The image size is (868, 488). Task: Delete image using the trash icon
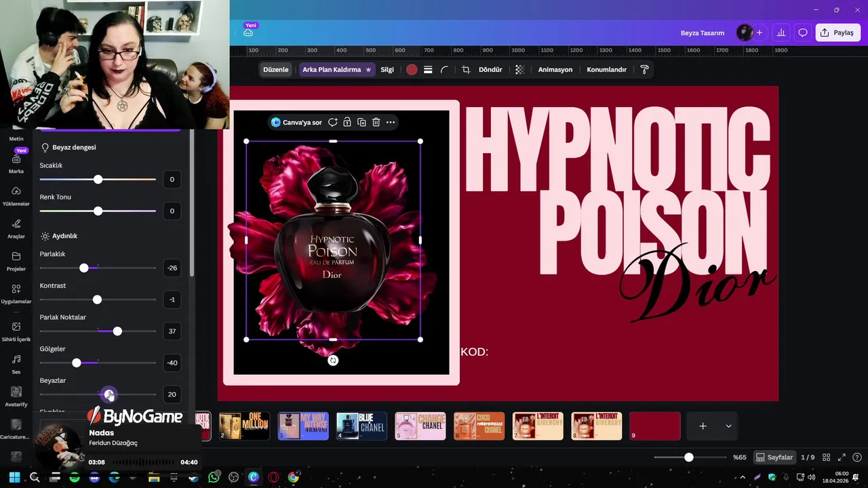pos(376,123)
